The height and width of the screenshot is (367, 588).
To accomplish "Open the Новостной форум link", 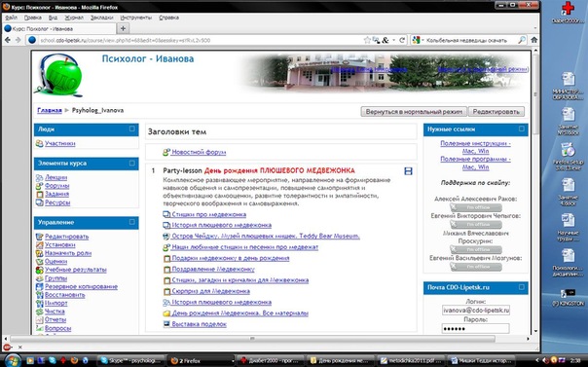I will point(199,152).
